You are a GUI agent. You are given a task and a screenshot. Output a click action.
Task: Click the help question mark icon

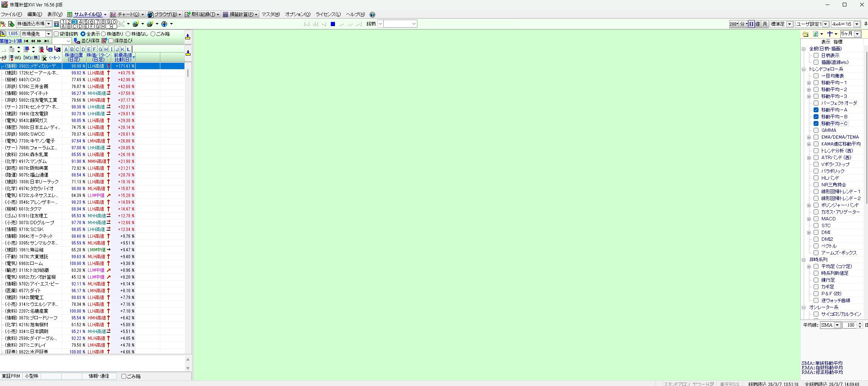click(x=372, y=15)
